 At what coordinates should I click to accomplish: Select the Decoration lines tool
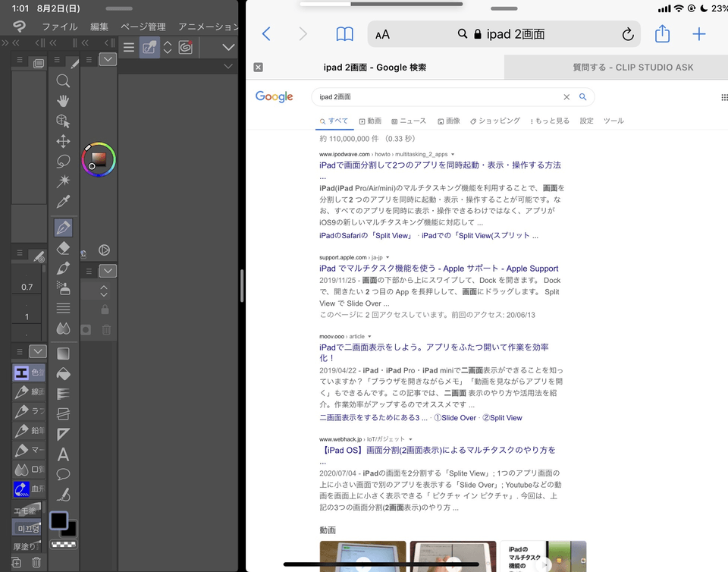(63, 308)
